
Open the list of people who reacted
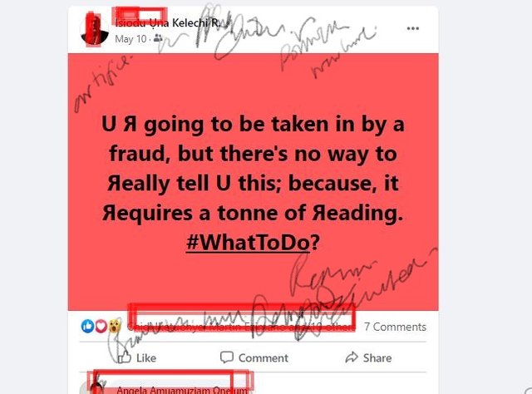pyautogui.click(x=241, y=327)
